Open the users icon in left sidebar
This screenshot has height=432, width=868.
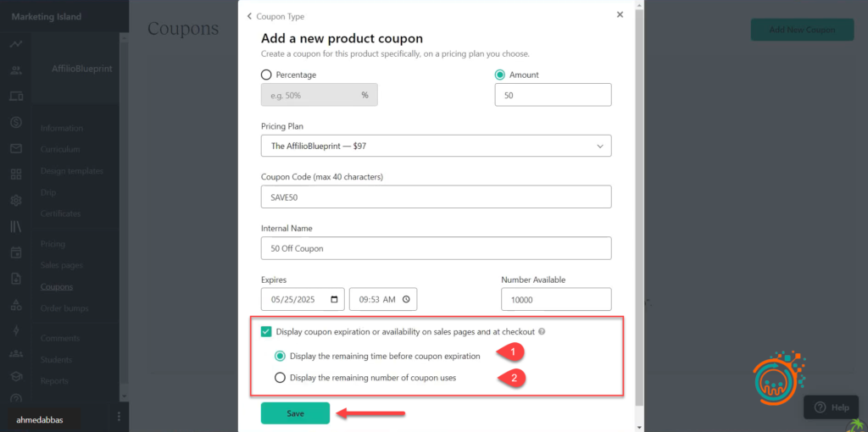pyautogui.click(x=16, y=69)
